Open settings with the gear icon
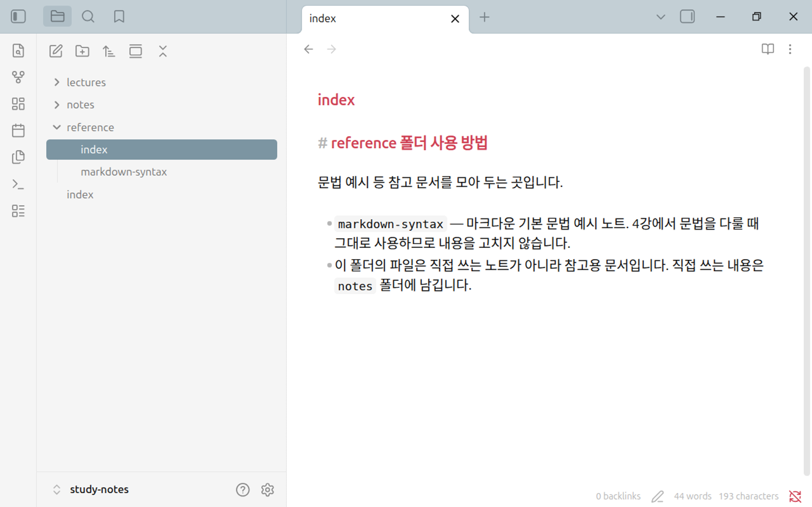The image size is (812, 507). tap(268, 490)
